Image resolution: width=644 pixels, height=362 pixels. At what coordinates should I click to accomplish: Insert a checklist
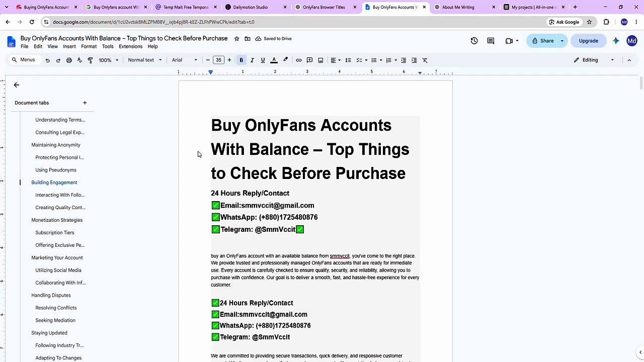point(359,60)
